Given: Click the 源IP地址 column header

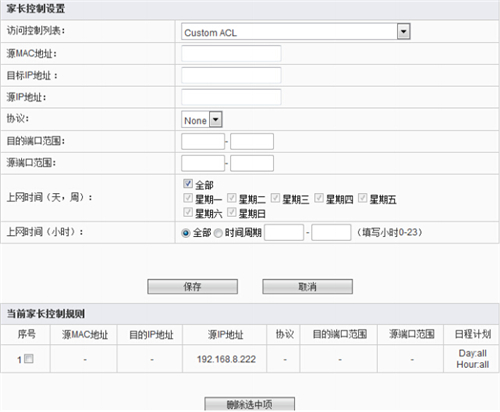Looking at the screenshot, I should (226, 335).
